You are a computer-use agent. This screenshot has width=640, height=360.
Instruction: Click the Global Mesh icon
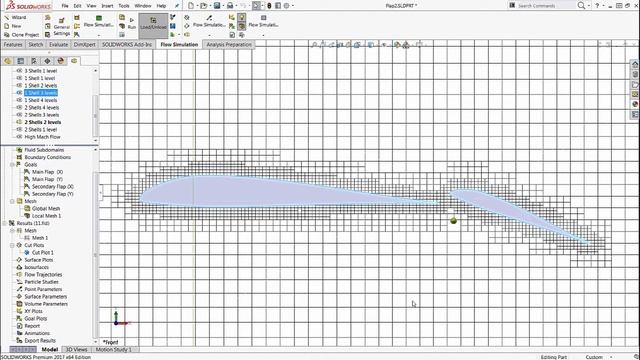tap(27, 209)
